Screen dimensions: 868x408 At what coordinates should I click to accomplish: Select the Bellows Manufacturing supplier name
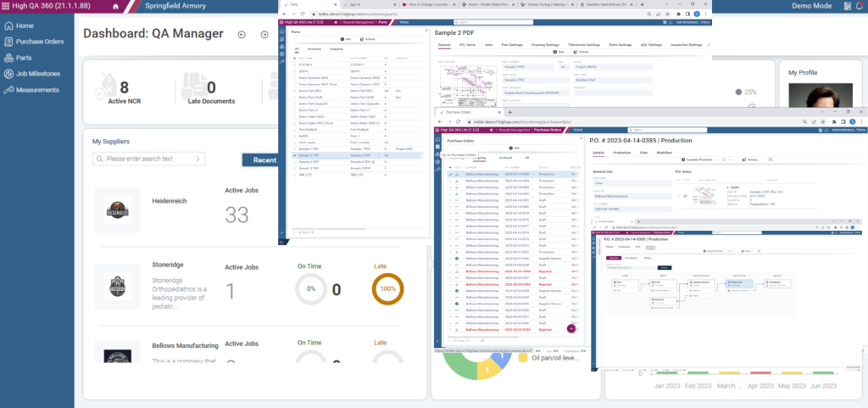[x=185, y=345]
